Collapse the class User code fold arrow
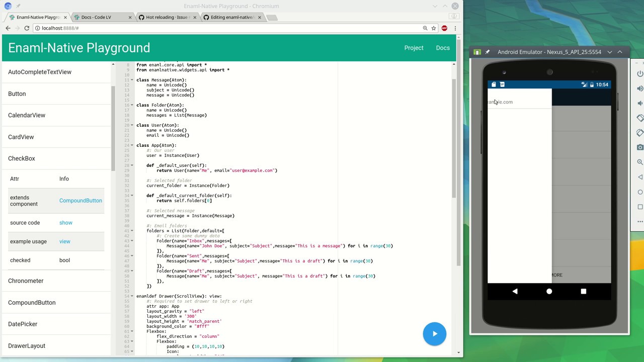 (x=132, y=125)
